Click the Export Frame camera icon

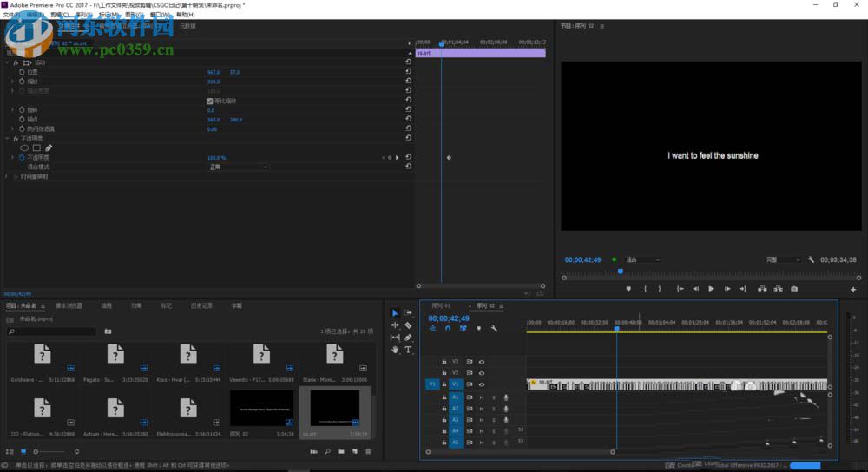794,289
